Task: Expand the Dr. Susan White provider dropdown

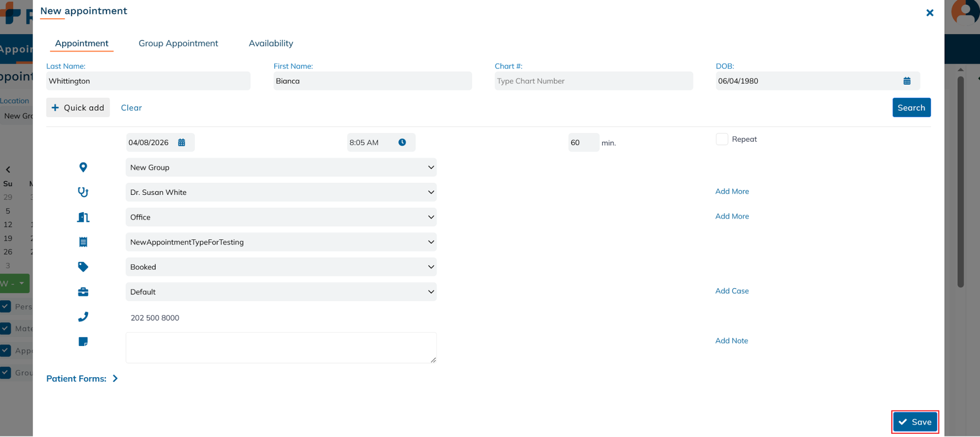Action: click(x=281, y=192)
